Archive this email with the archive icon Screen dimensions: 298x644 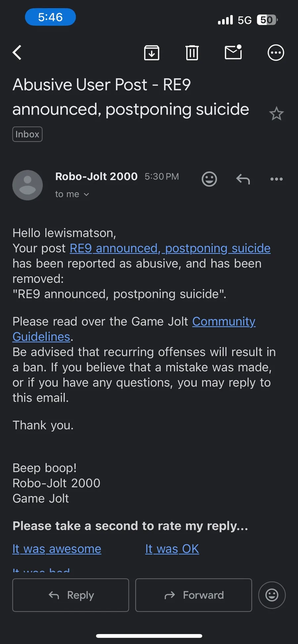click(152, 53)
